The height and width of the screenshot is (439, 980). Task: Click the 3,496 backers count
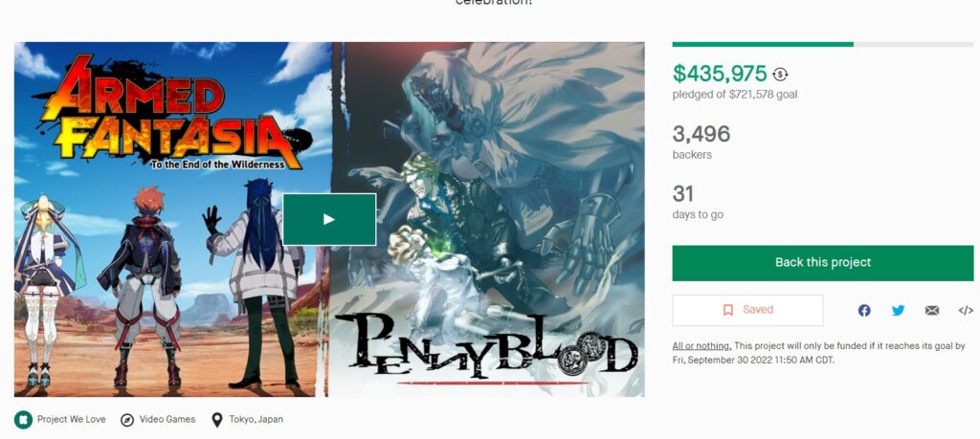702,134
